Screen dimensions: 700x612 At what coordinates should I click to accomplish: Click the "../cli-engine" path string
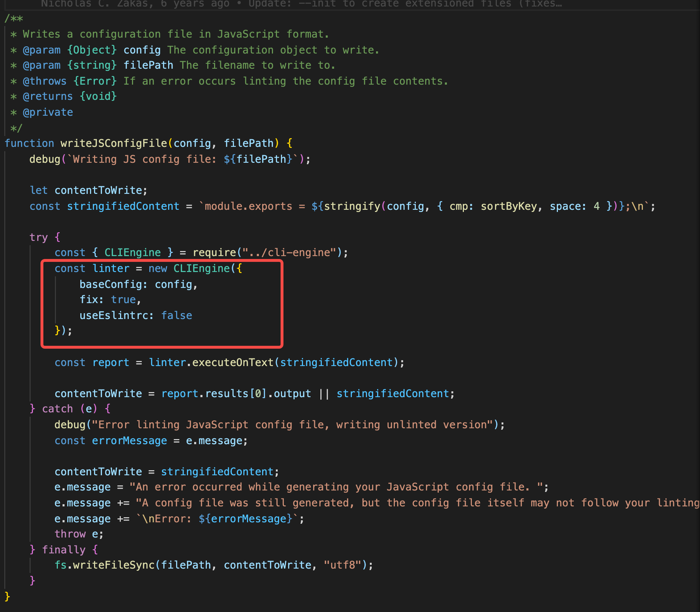289,252
